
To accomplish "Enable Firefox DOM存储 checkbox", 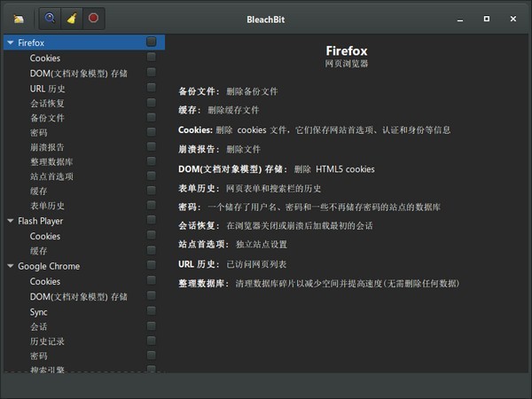I will point(152,72).
